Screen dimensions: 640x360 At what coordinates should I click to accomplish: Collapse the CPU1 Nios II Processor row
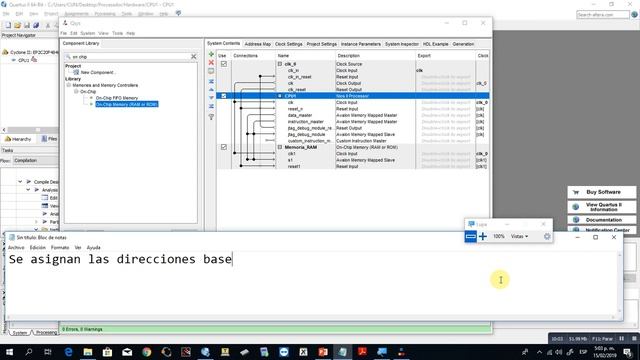point(280,96)
